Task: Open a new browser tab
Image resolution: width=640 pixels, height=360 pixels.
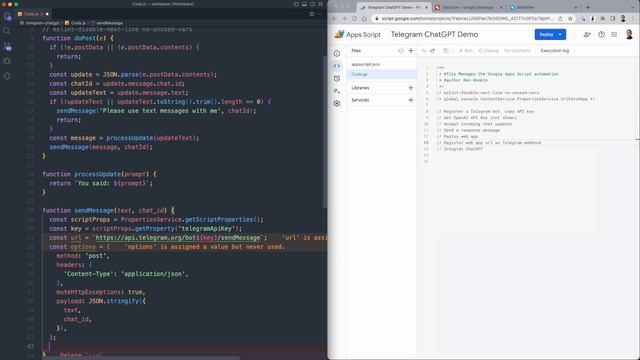Action: pyautogui.click(x=588, y=7)
